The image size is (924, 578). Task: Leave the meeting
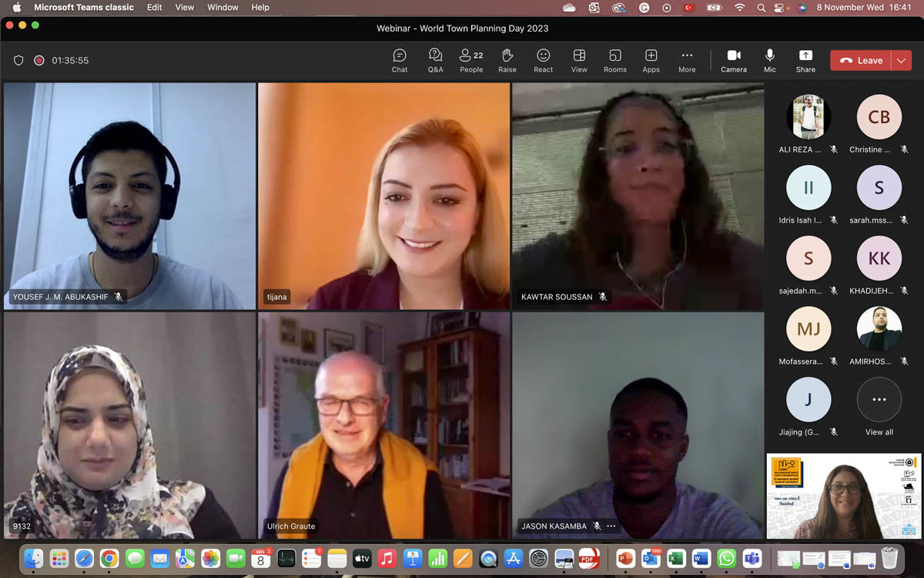[x=861, y=61]
